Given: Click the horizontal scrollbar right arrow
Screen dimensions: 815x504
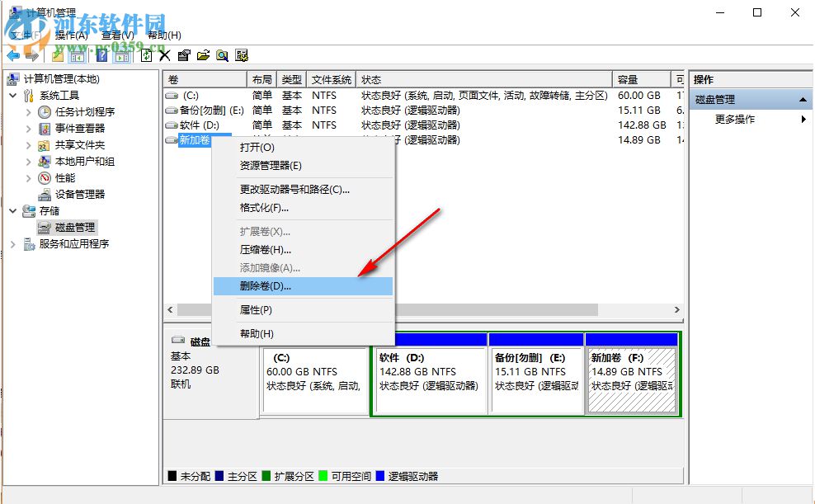Looking at the screenshot, I should coord(676,309).
